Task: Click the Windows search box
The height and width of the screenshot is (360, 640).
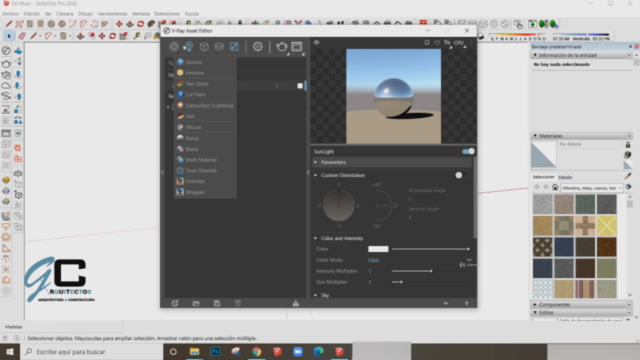Action: [x=91, y=351]
